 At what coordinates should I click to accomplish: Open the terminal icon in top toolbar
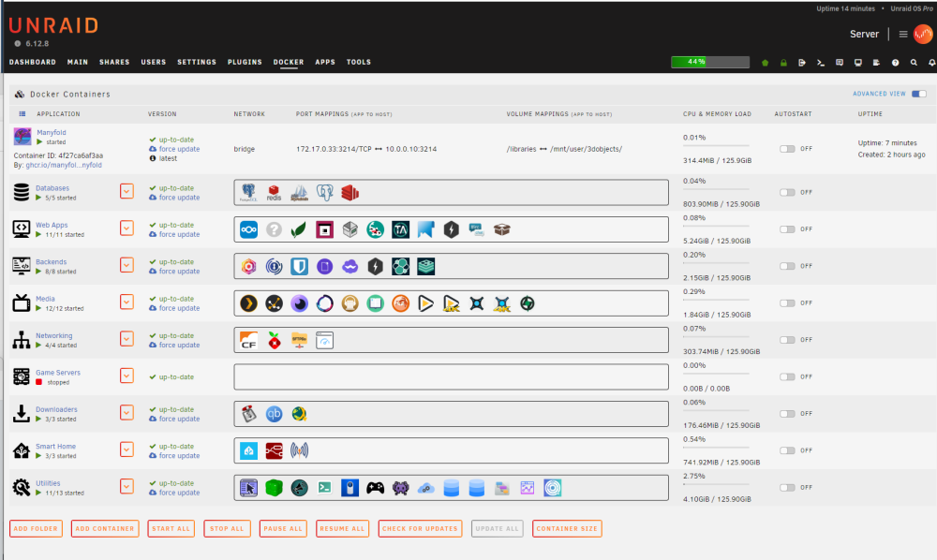[x=821, y=62]
